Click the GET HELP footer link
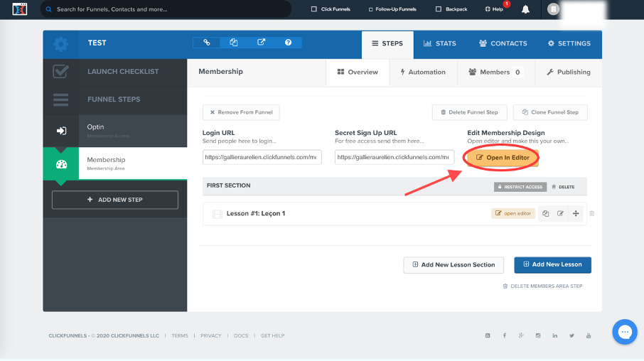644x361 pixels. click(272, 336)
